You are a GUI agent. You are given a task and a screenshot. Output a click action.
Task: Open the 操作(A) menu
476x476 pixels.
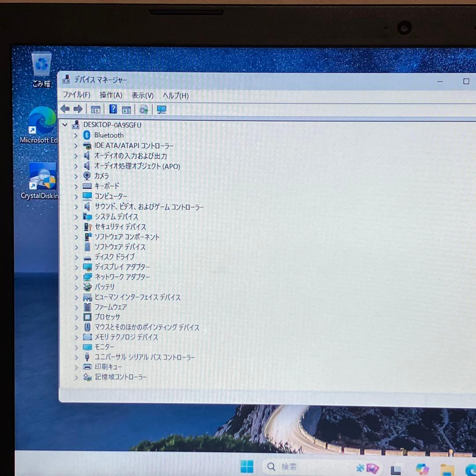[x=111, y=95]
